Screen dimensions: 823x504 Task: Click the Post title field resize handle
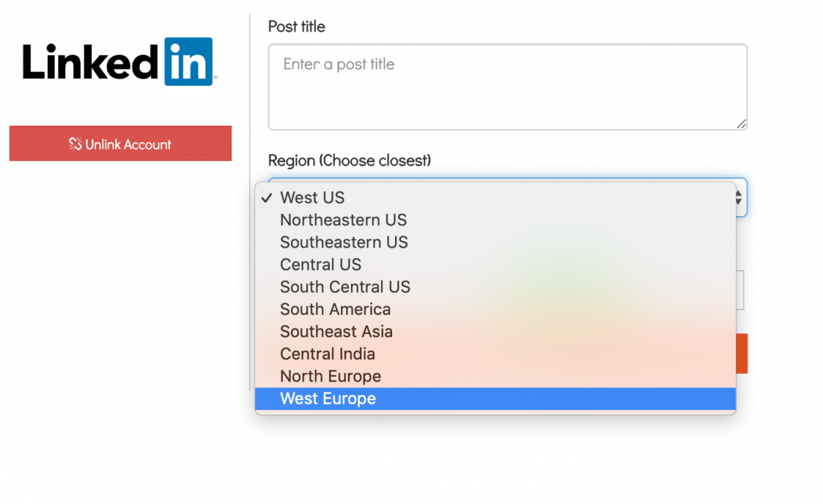point(741,124)
